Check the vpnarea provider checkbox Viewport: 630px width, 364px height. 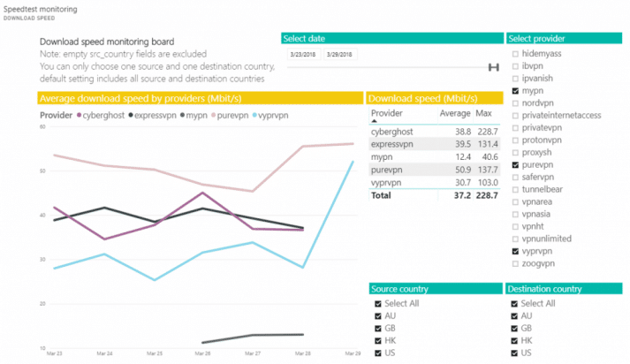(x=515, y=202)
